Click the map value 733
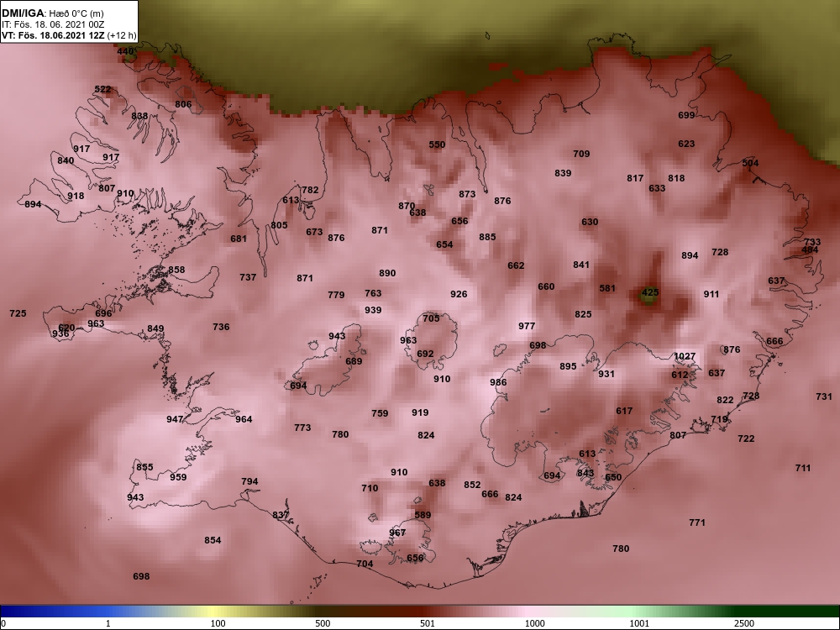 [x=812, y=242]
